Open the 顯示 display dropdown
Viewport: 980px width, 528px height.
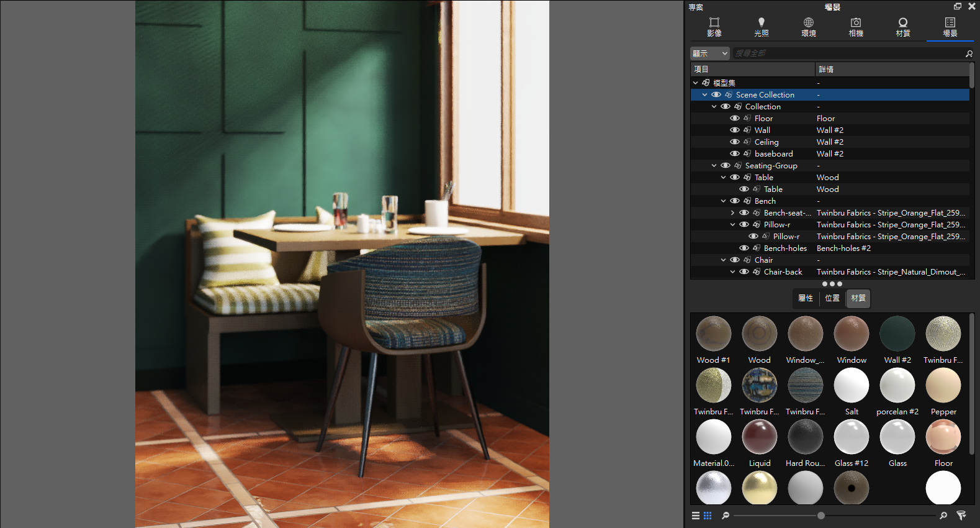[x=710, y=53]
